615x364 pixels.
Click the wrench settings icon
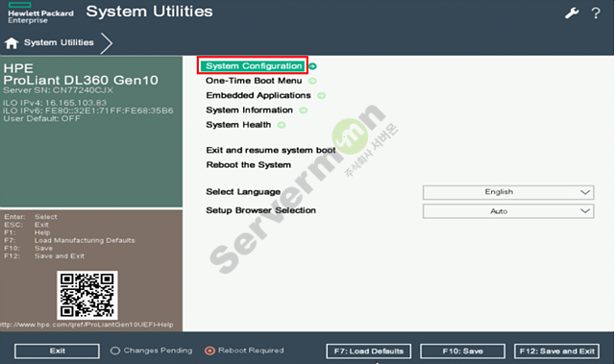coord(572,12)
